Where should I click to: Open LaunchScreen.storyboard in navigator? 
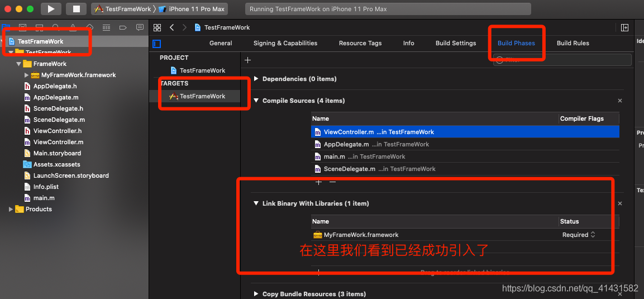71,175
